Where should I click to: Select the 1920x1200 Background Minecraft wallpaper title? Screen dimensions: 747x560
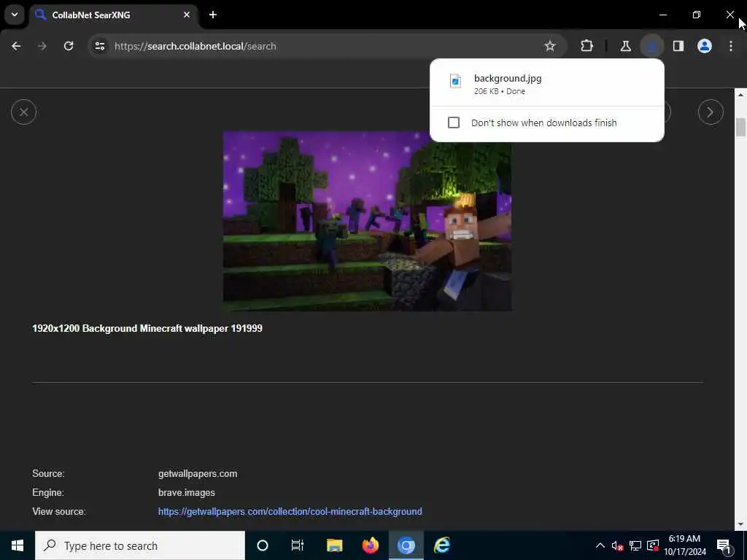click(147, 329)
